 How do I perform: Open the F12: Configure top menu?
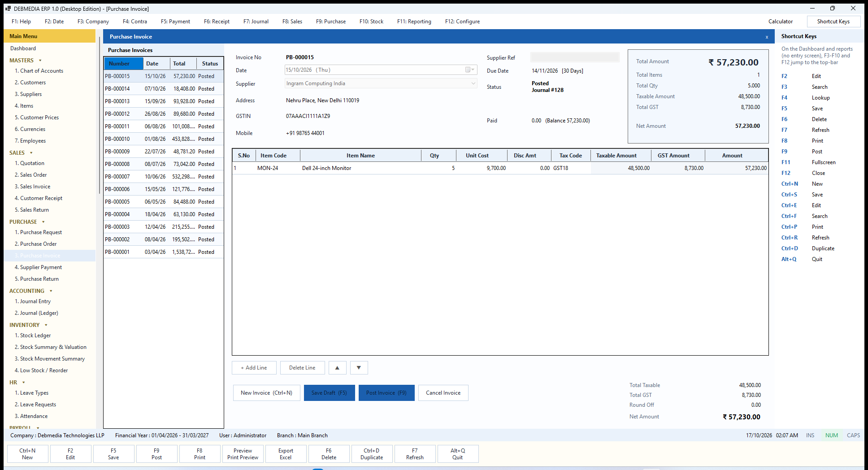(x=462, y=22)
